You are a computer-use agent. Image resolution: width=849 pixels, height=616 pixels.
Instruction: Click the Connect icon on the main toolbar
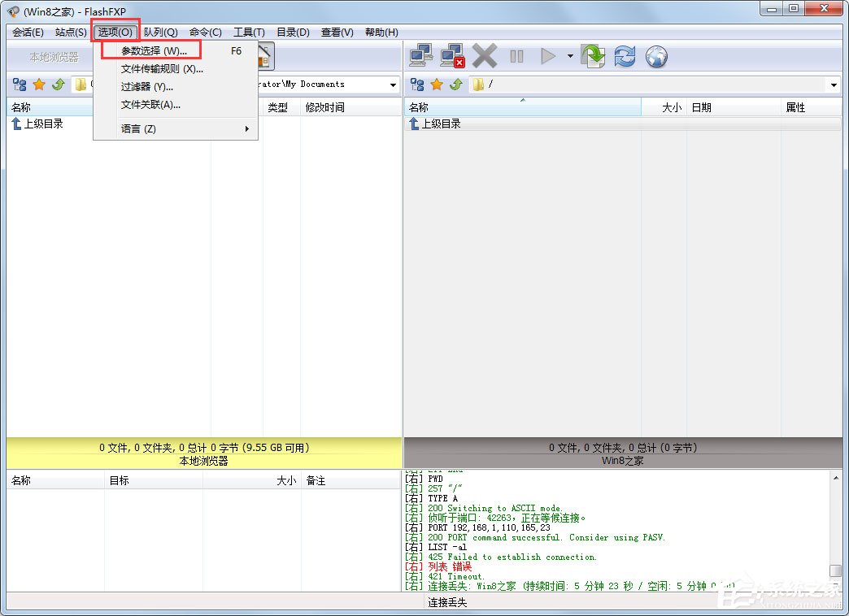pyautogui.click(x=420, y=56)
